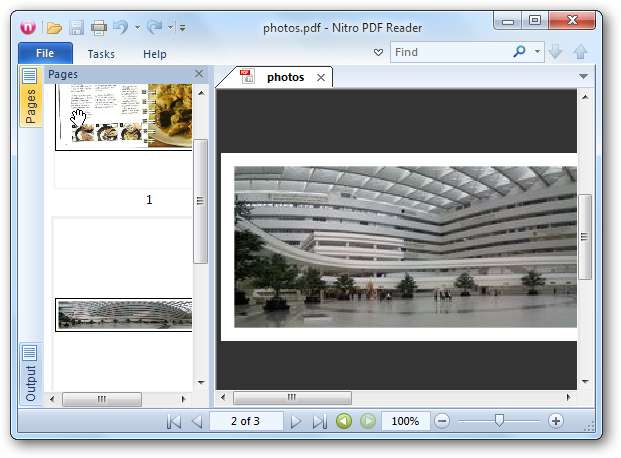
Task: Open a file with the folder icon
Action: pos(54,28)
